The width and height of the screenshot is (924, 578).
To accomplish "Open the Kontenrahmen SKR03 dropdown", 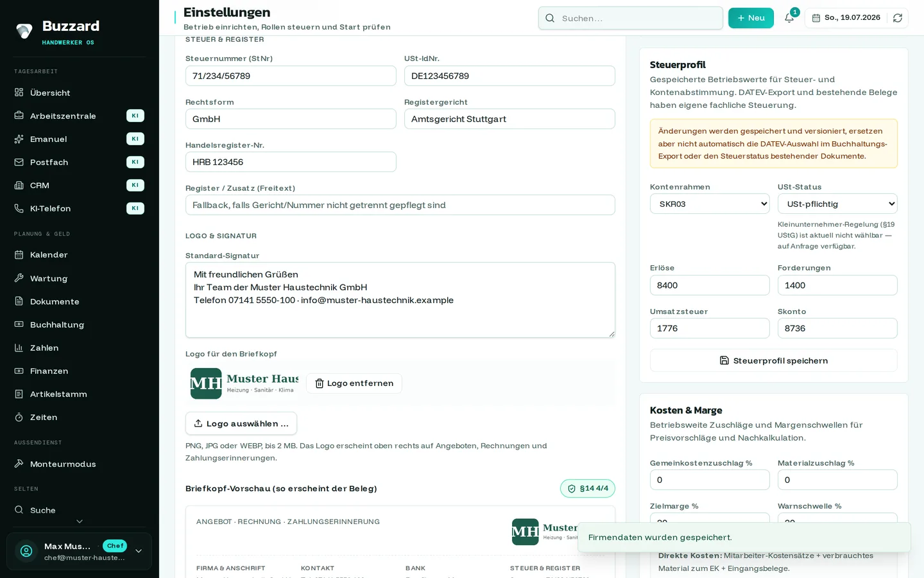I will point(710,204).
